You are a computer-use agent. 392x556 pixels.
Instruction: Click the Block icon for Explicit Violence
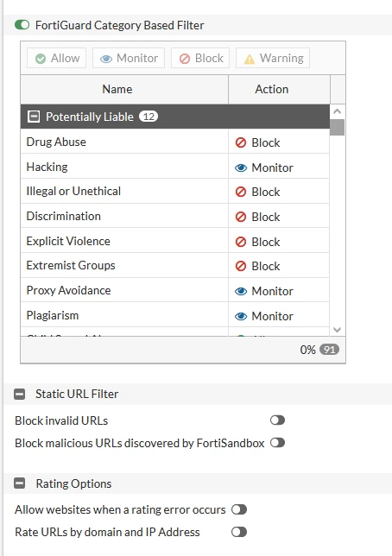[241, 242]
